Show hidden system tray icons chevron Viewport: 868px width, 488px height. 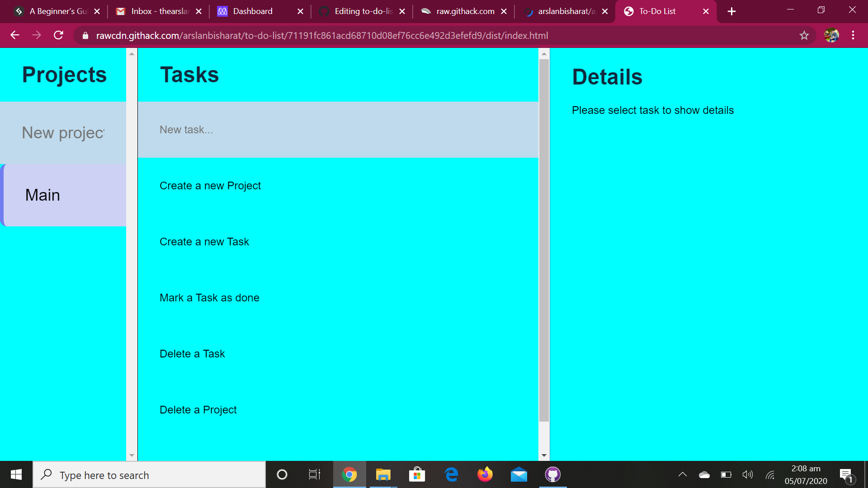pos(682,474)
